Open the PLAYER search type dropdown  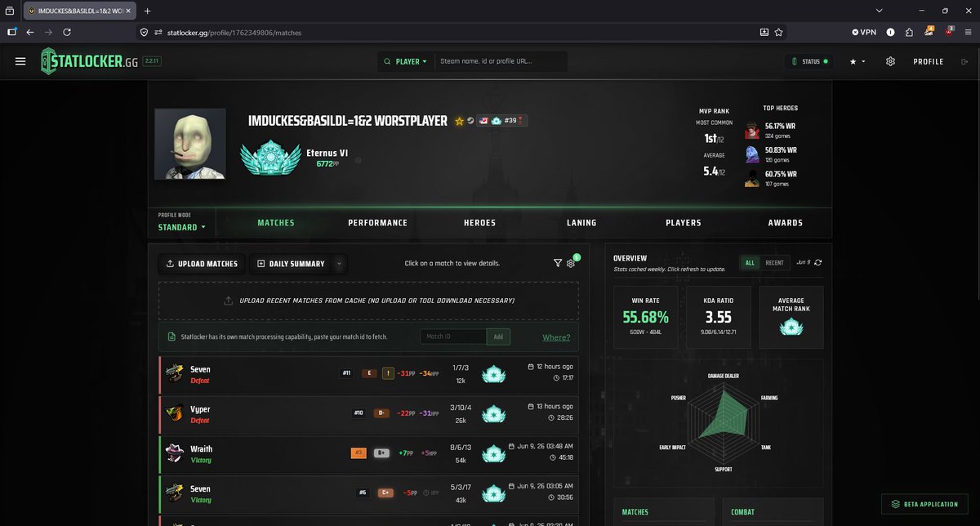407,61
